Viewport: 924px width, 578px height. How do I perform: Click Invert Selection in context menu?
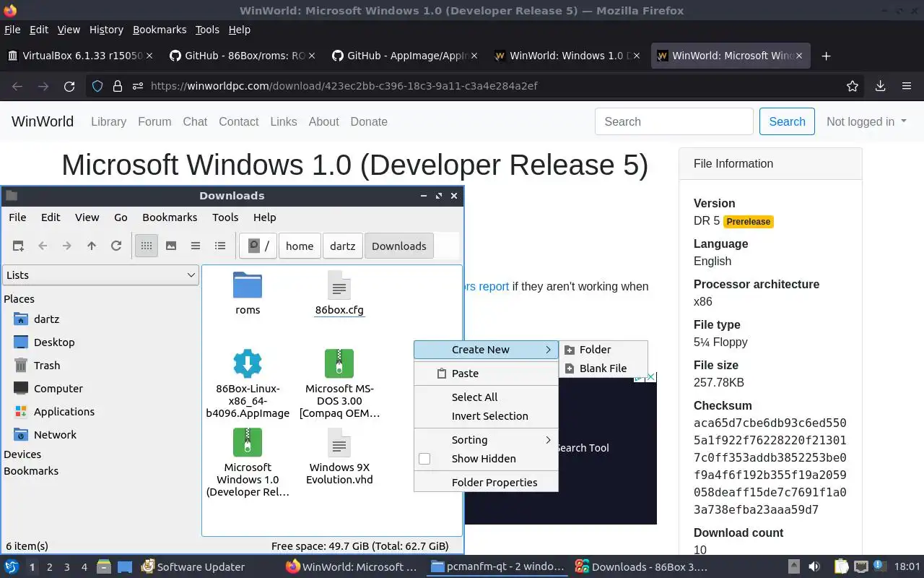point(486,415)
